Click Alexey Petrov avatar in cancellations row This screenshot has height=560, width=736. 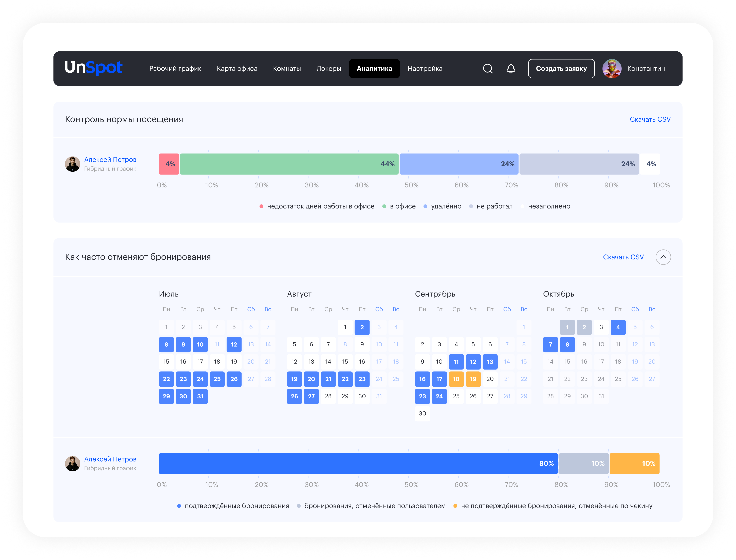pyautogui.click(x=72, y=463)
